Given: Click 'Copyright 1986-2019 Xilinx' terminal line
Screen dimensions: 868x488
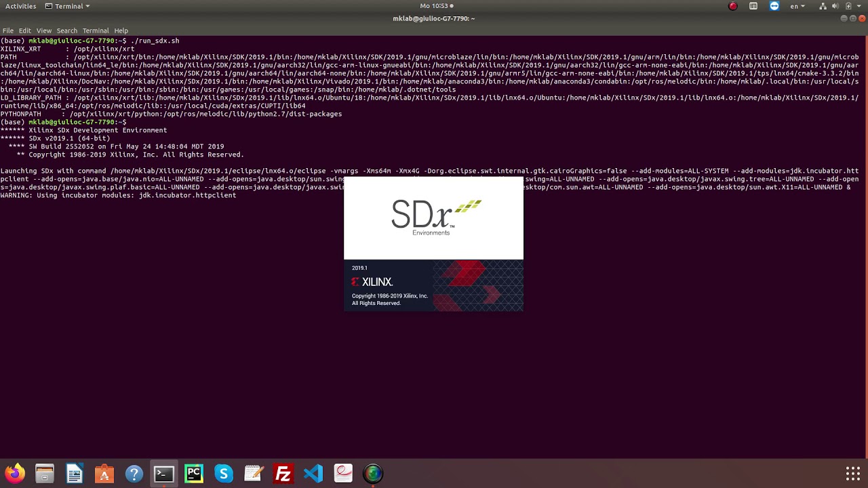Looking at the screenshot, I should 130,155.
